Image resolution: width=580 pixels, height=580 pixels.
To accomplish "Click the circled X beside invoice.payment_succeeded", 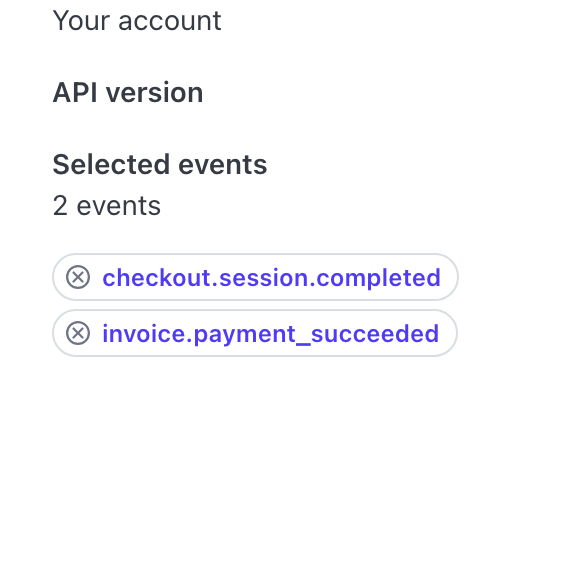I will click(78, 333).
